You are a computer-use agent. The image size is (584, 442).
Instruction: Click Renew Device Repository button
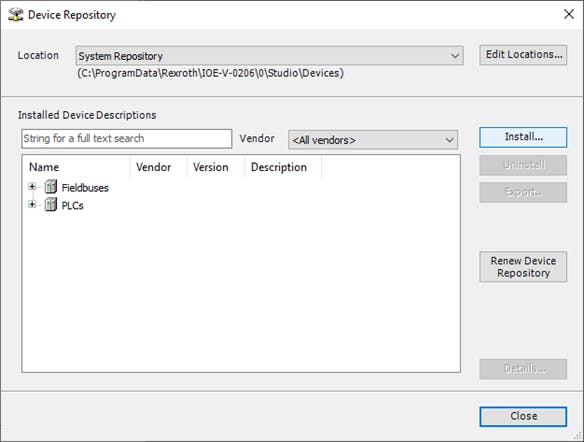click(x=523, y=267)
